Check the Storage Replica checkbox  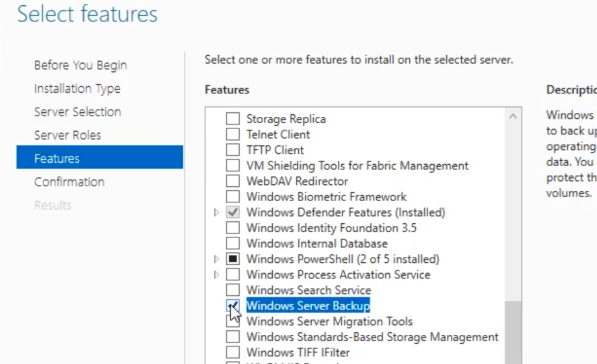tap(233, 119)
